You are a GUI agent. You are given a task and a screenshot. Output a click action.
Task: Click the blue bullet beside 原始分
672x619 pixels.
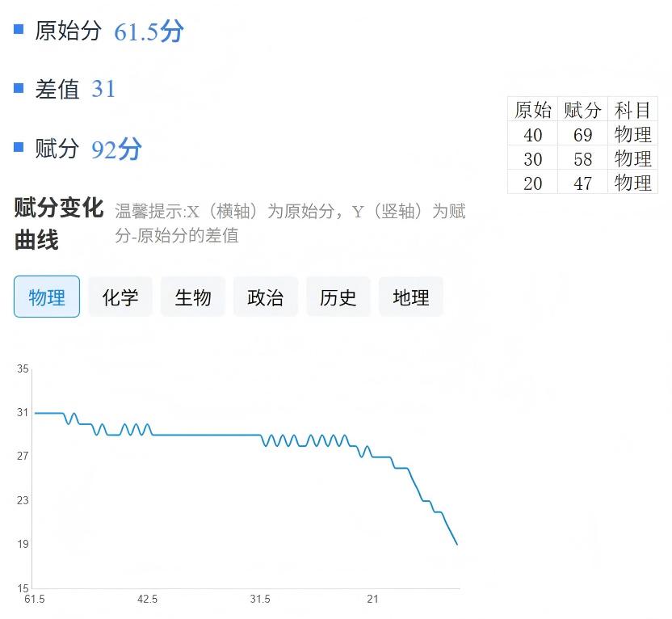pos(19,30)
